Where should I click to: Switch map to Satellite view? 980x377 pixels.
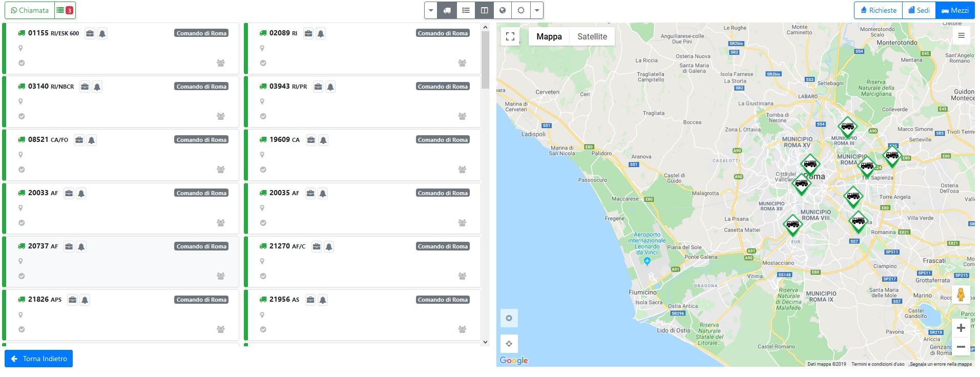click(592, 36)
